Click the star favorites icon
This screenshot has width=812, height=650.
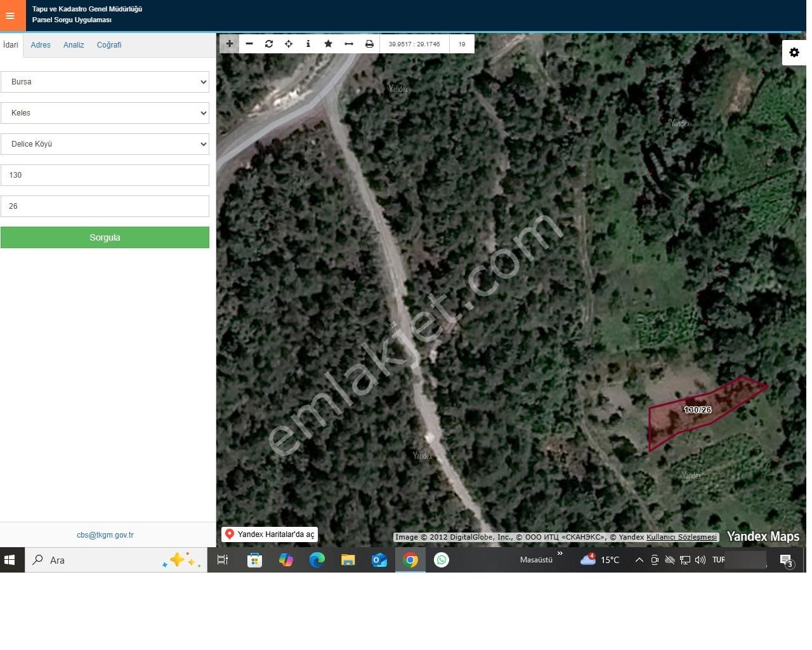coord(328,44)
